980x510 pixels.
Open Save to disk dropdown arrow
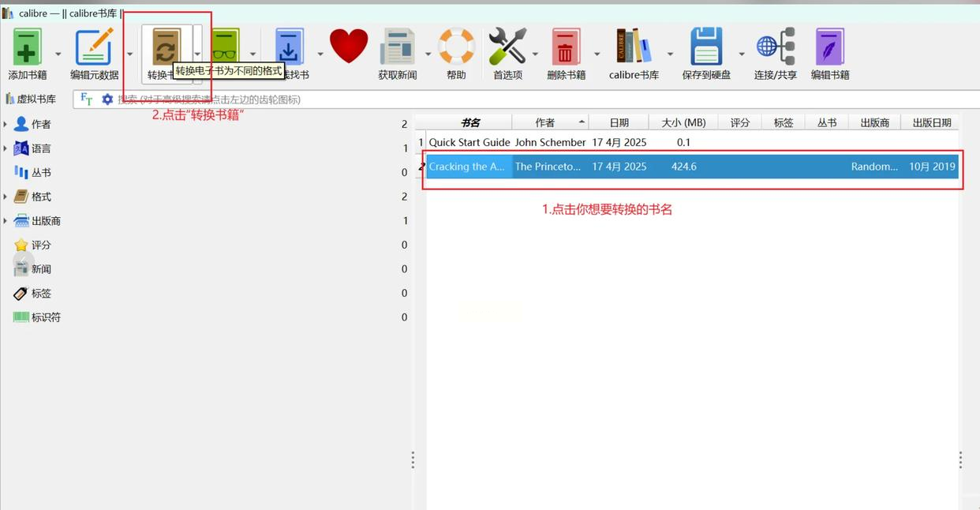pos(741,54)
